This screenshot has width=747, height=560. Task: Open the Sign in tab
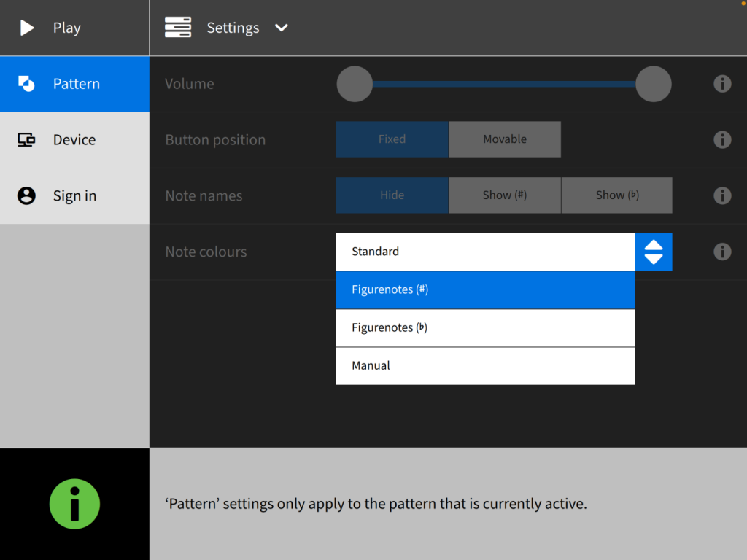(75, 195)
